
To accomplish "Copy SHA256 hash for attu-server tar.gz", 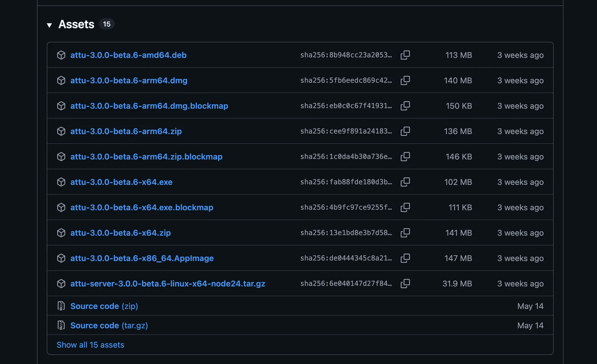I will (405, 283).
